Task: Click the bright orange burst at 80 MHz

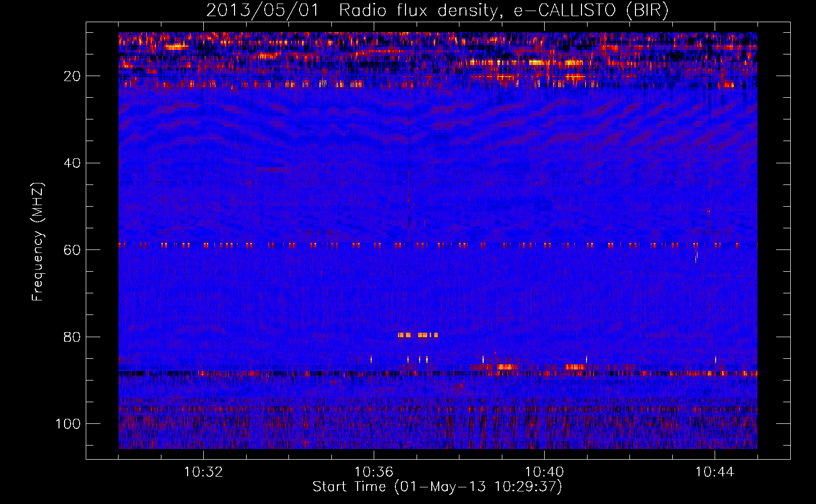Action: tap(418, 335)
